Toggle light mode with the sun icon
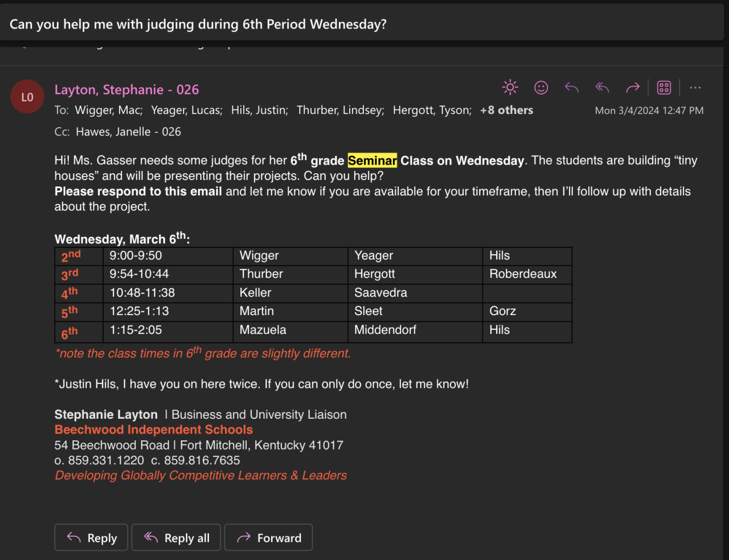 point(510,88)
